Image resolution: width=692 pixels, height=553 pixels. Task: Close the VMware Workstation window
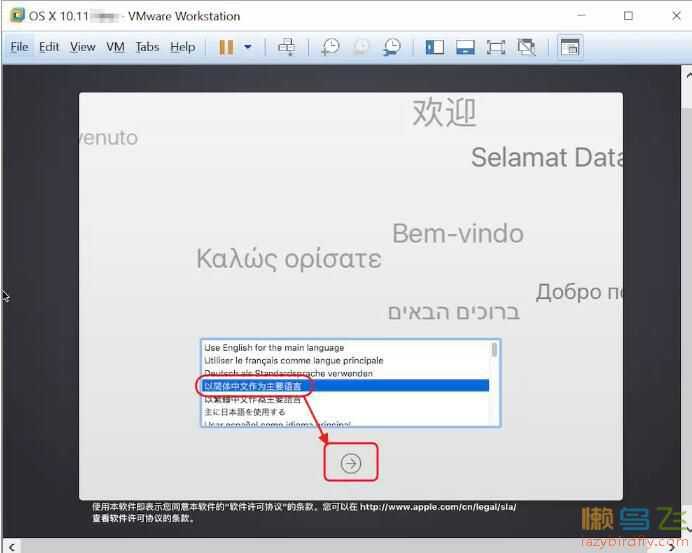tap(676, 16)
